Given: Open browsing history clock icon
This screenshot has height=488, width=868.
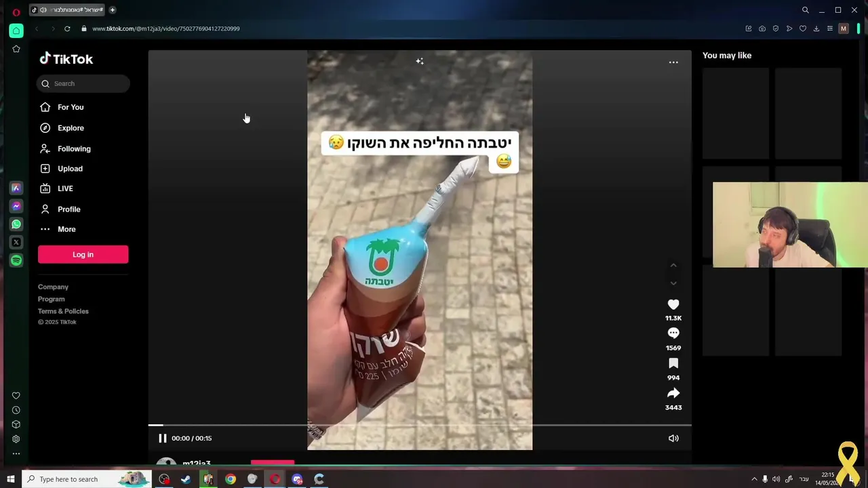Looking at the screenshot, I should coord(16,410).
